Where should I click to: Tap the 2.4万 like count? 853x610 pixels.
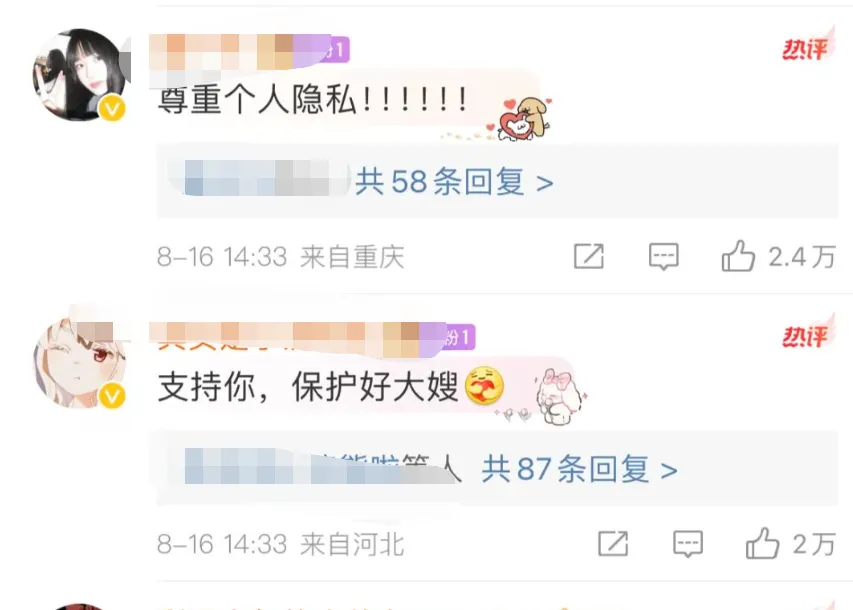pyautogui.click(x=802, y=257)
